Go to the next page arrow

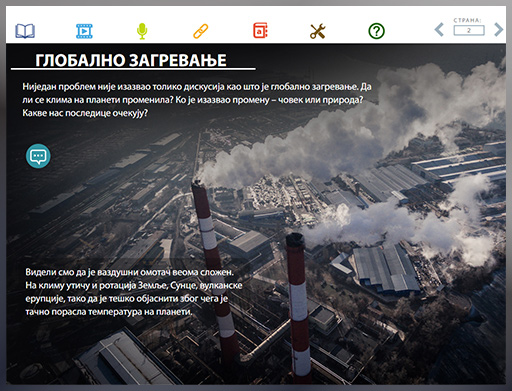pyautogui.click(x=498, y=30)
